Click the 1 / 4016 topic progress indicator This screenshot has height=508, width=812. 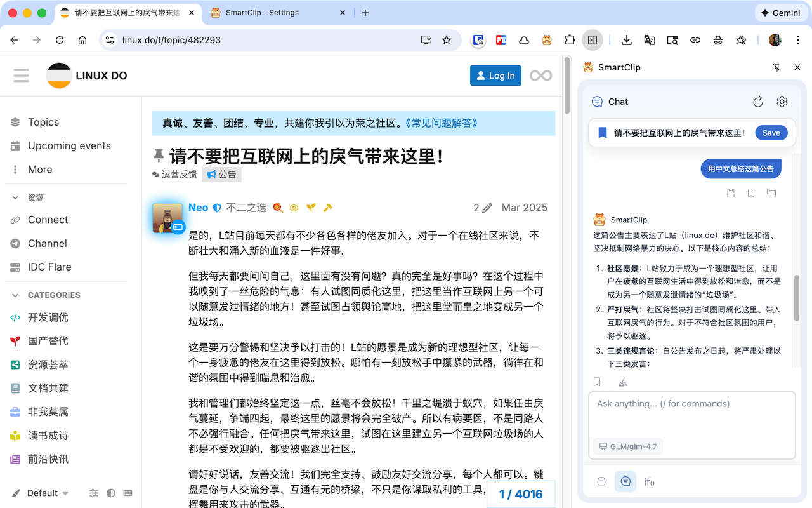[521, 494]
